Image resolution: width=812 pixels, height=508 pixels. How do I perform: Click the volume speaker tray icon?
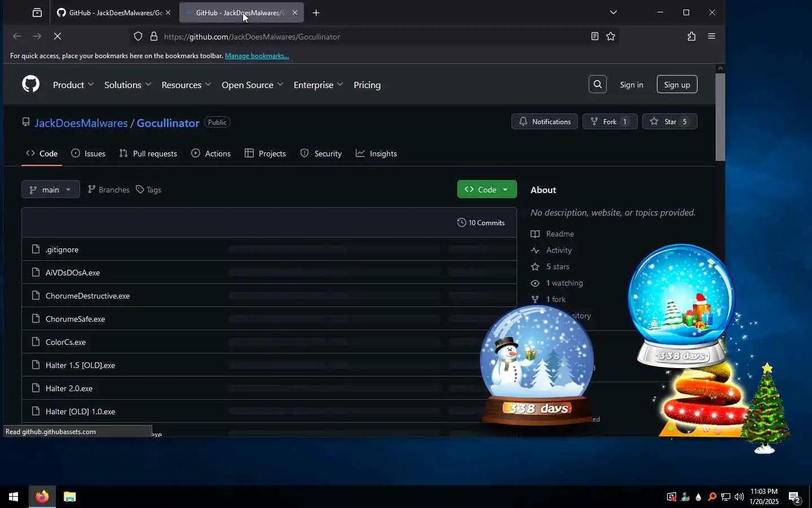pyautogui.click(x=739, y=497)
